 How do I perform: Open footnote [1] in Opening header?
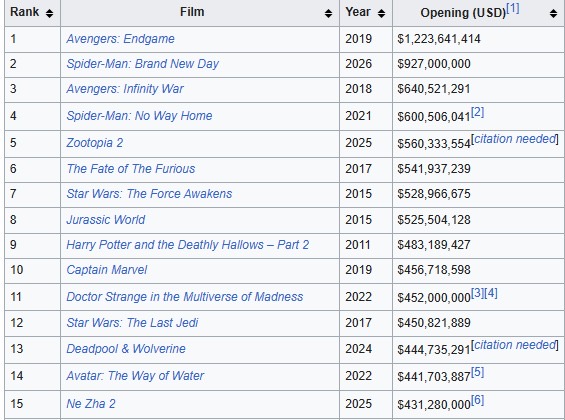(513, 9)
